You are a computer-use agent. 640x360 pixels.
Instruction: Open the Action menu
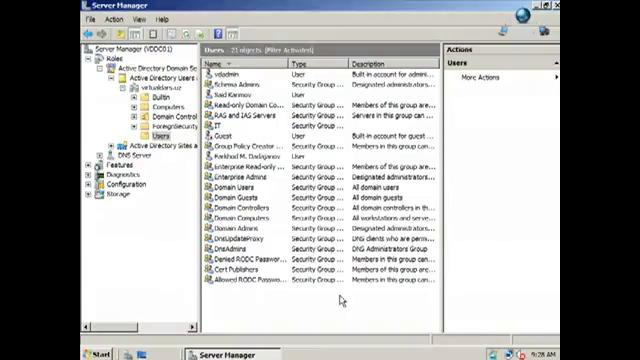[x=114, y=19]
